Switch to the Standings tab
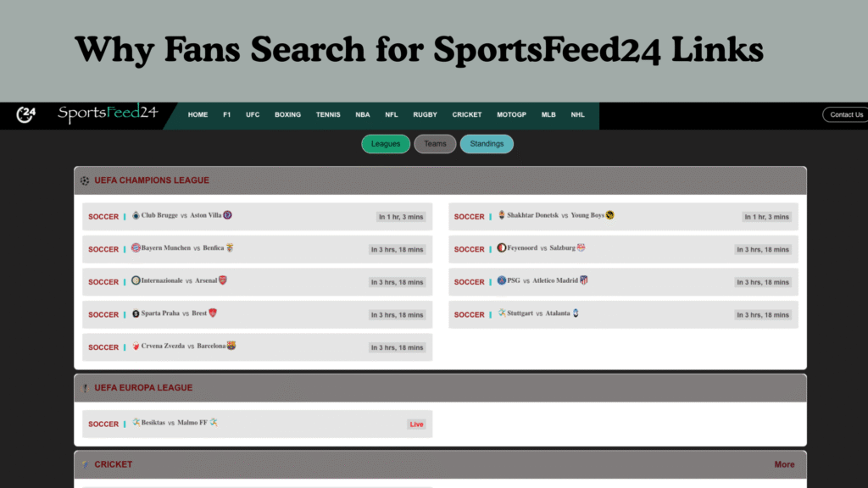 [x=487, y=144]
